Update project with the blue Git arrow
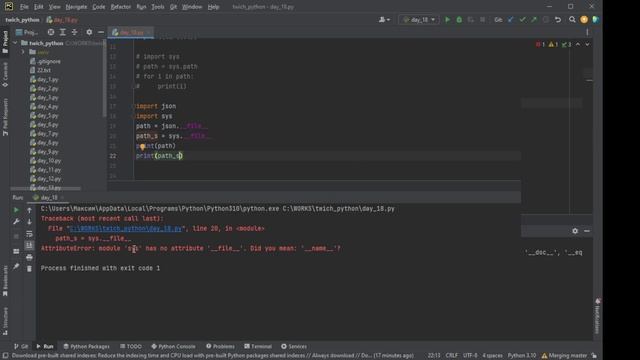Image resolution: width=640 pixels, height=360 pixels. pos(511,20)
